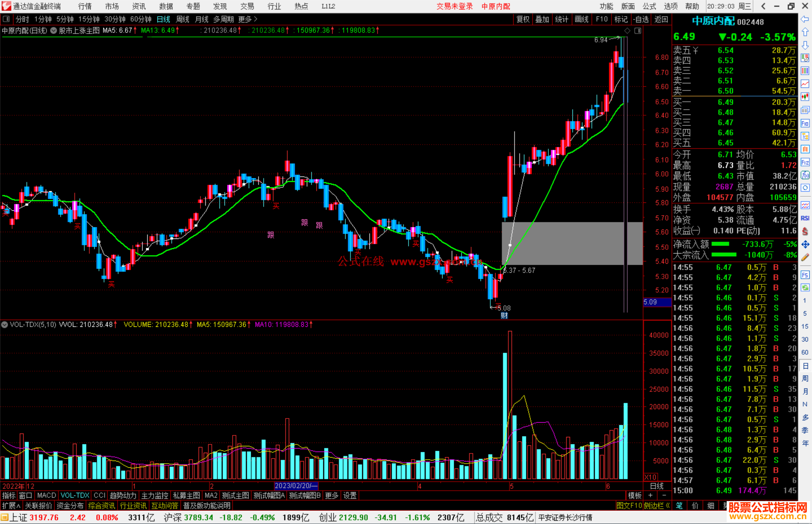The image size is (812, 524).
Task: Open the formula f(x) sidebar icon
Action: point(805,175)
